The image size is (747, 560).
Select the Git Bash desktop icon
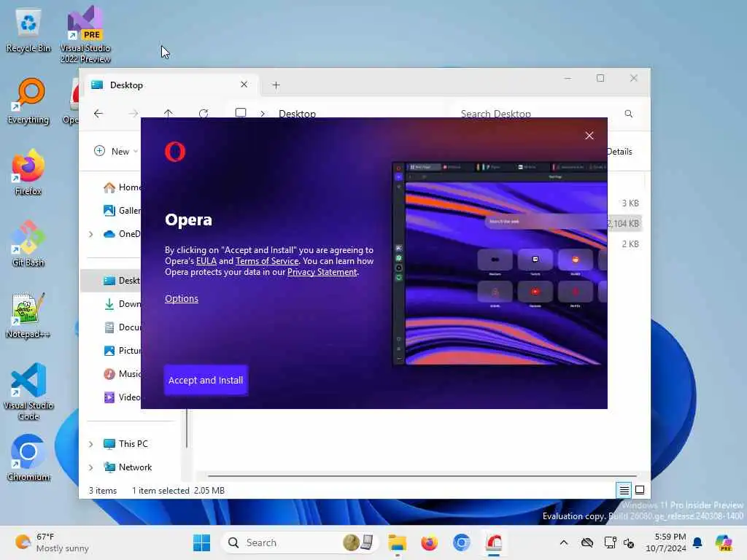pyautogui.click(x=28, y=244)
